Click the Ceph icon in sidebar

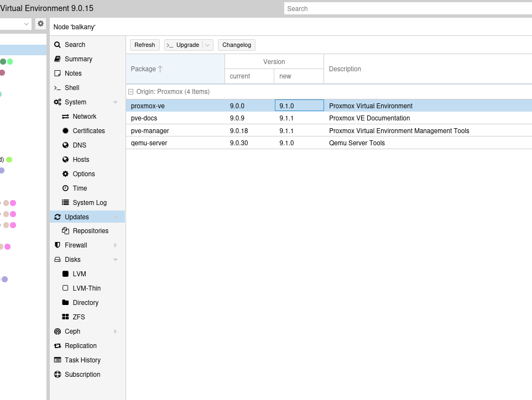[58, 331]
